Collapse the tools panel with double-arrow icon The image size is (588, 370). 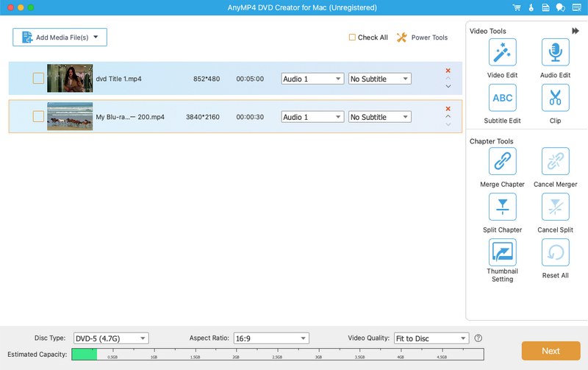click(x=576, y=31)
